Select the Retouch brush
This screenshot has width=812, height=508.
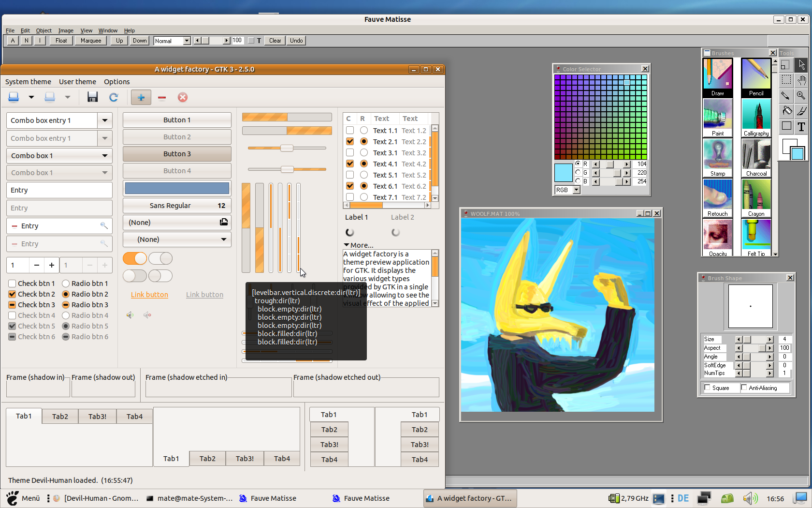tap(718, 198)
